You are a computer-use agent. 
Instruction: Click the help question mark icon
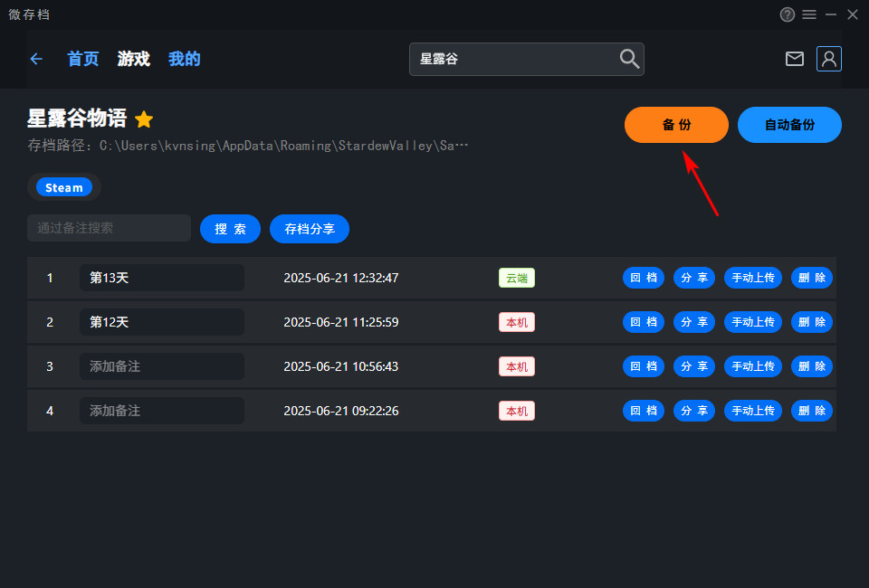click(x=787, y=15)
